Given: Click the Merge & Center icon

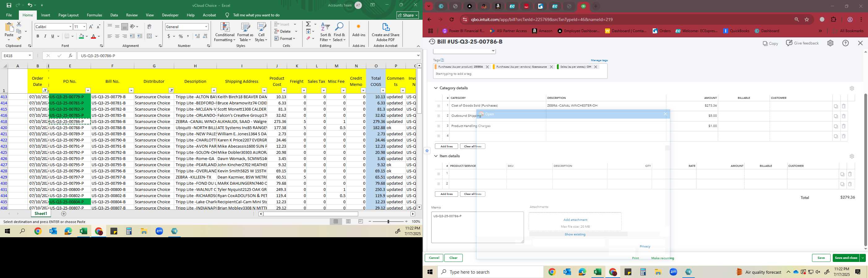Looking at the screenshot, I should coord(150,36).
